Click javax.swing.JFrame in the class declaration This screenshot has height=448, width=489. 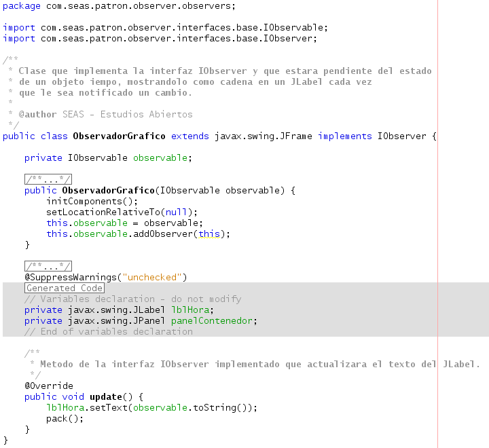click(264, 136)
